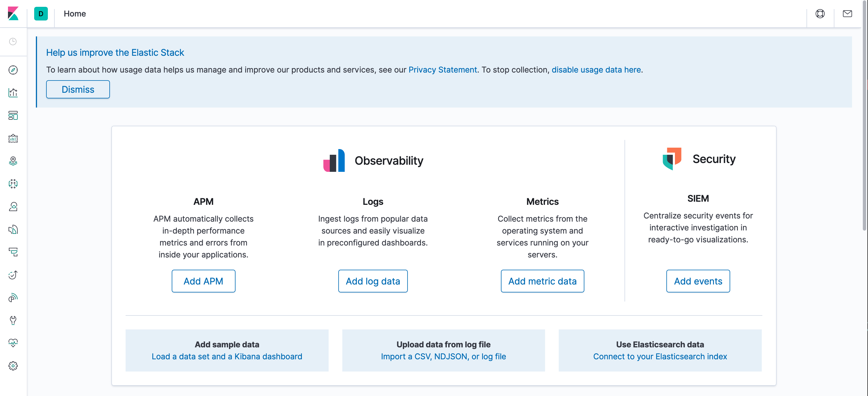Open the D space selector avatar
The image size is (868, 396).
pyautogui.click(x=41, y=14)
